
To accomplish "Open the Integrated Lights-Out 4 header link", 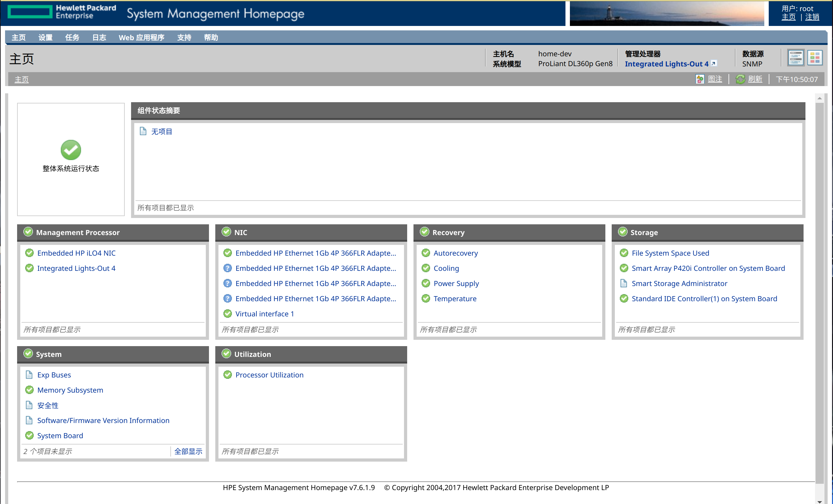I will [666, 64].
